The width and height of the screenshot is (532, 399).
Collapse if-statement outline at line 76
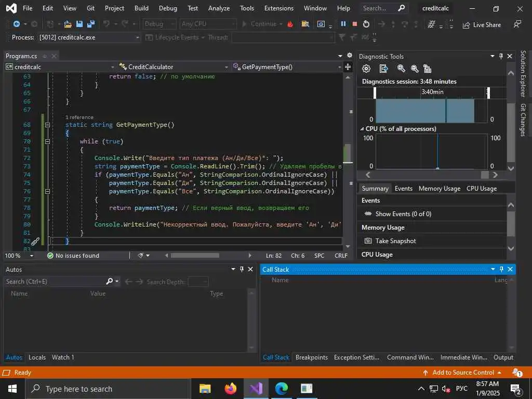47,191
